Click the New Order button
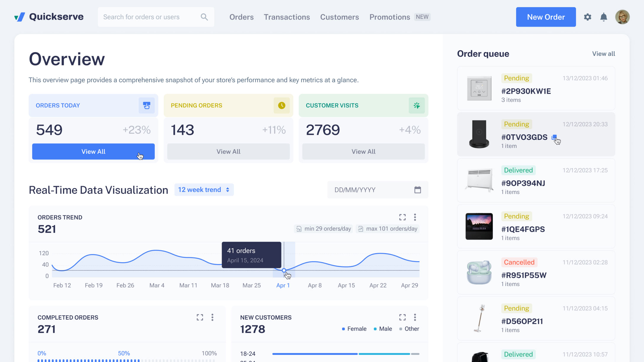The image size is (644, 362). (x=546, y=17)
